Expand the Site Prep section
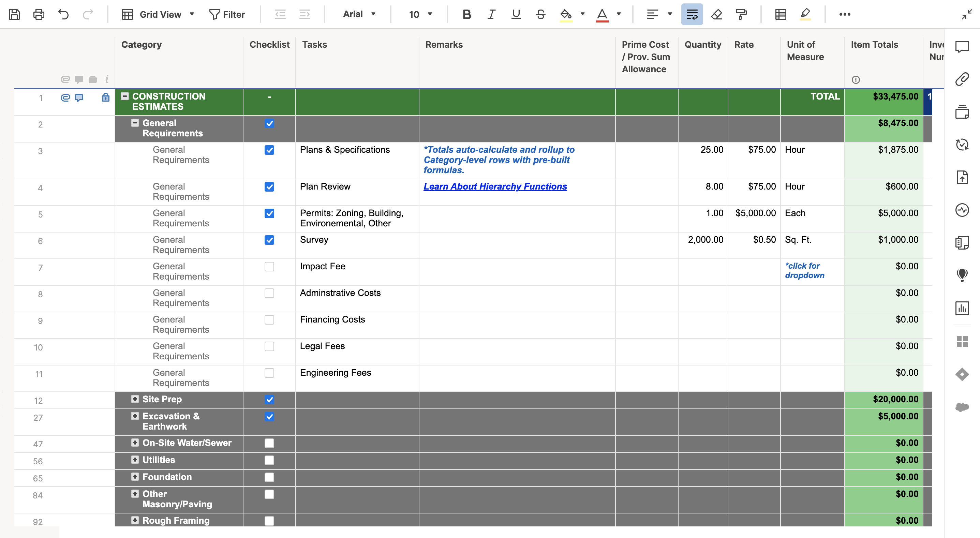980x538 pixels. [135, 399]
